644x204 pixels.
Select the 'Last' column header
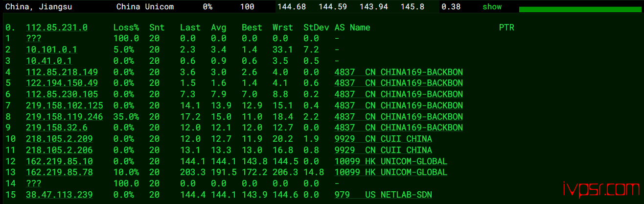pyautogui.click(x=190, y=27)
